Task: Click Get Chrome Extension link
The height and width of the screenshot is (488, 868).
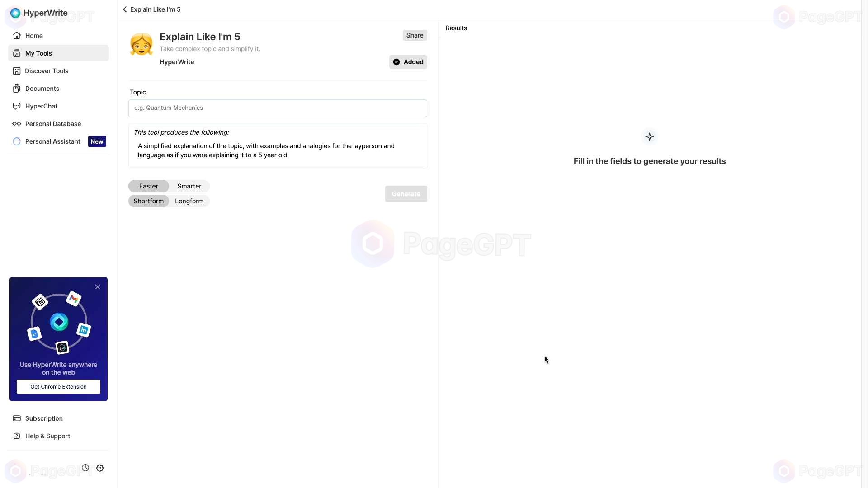Action: point(58,386)
